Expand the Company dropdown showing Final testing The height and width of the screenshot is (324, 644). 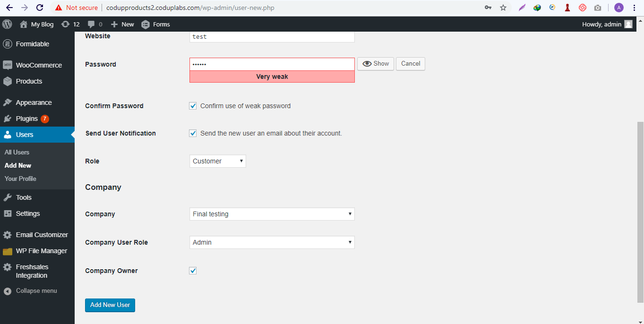pyautogui.click(x=272, y=214)
